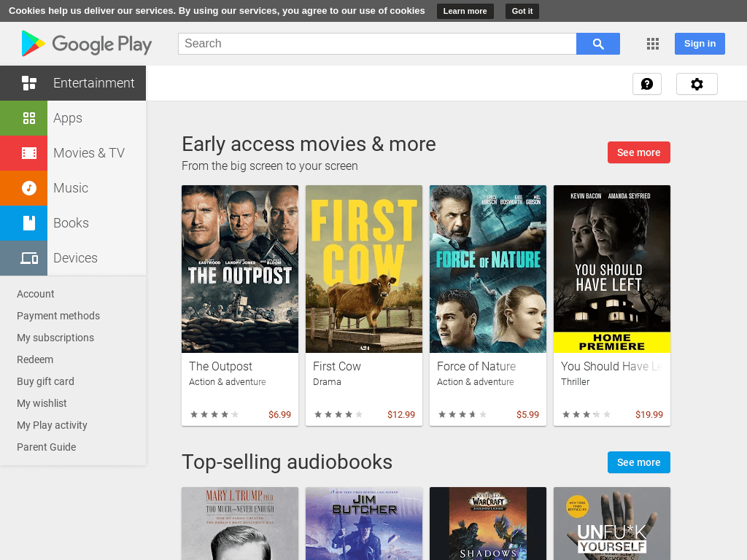See more top-selling audiobooks

click(x=639, y=462)
